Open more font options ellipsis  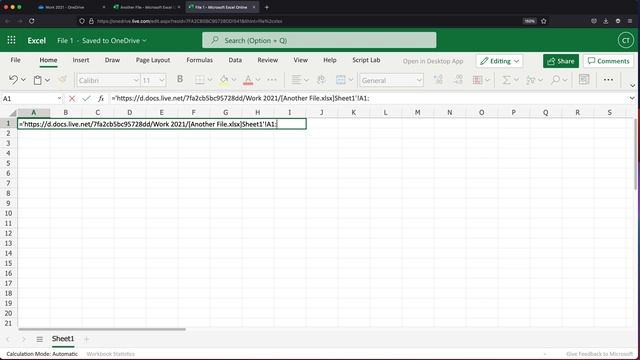tap(272, 80)
